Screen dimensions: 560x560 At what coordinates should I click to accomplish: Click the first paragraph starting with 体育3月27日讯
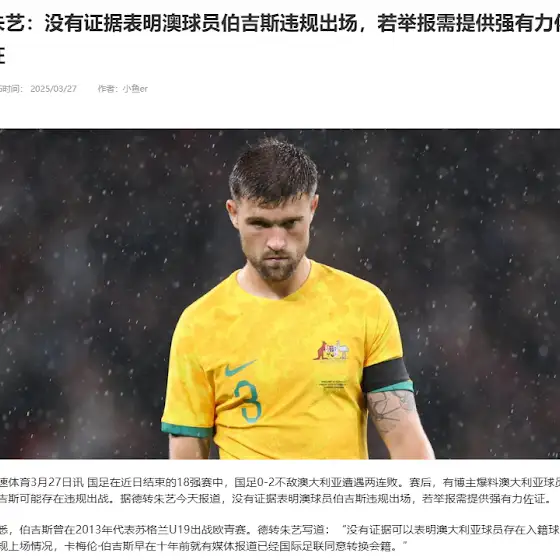click(280, 490)
